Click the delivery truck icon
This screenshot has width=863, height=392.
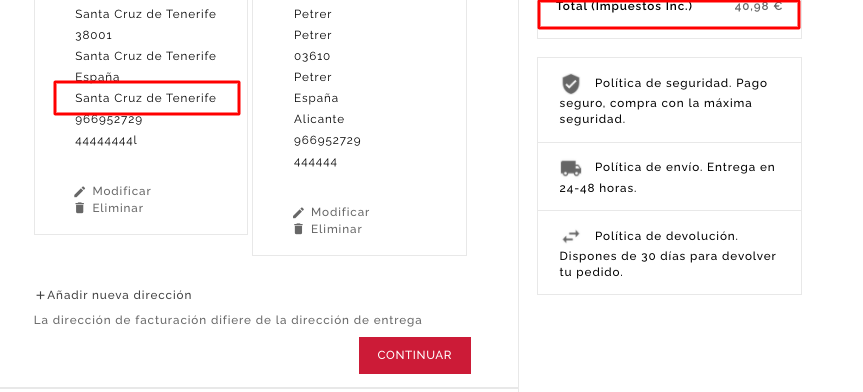click(571, 168)
